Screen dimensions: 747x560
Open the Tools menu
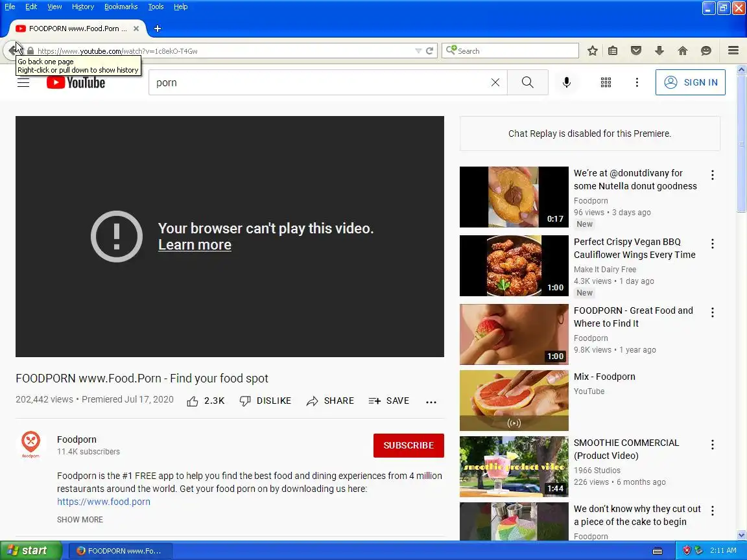(156, 6)
